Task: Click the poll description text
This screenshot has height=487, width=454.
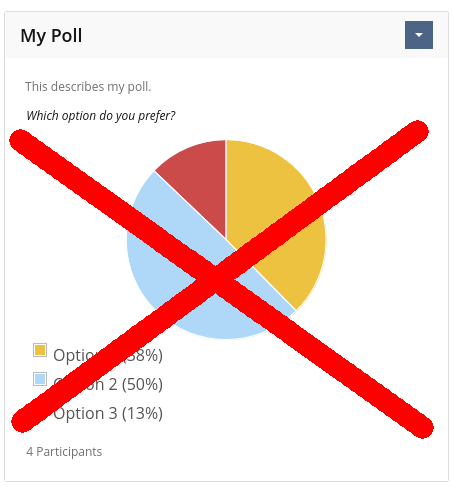Action: pos(88,87)
